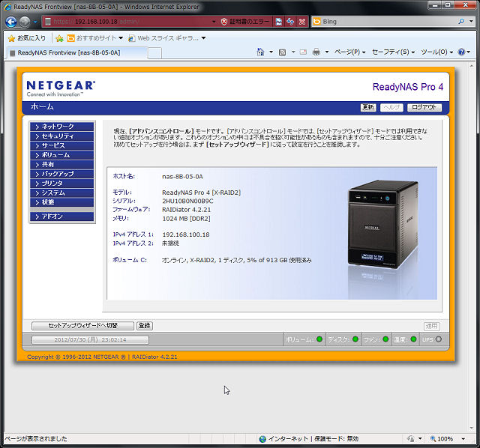Screen dimensions: 480x448
Task: Click the address bar with 192.168.100.18
Action: click(x=127, y=22)
